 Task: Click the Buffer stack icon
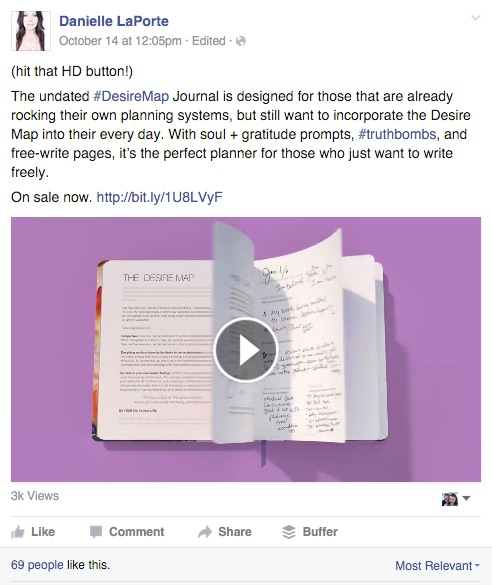[x=289, y=532]
